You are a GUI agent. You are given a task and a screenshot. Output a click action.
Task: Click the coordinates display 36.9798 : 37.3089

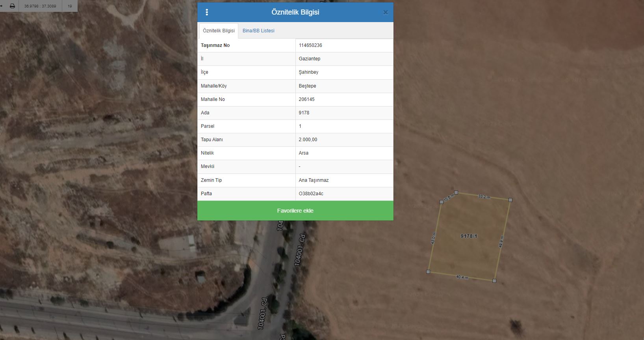(40, 6)
